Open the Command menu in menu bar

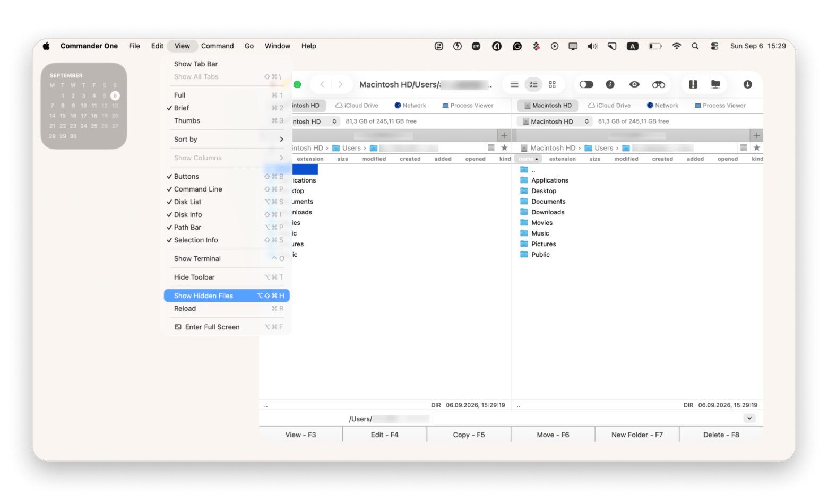pos(217,46)
